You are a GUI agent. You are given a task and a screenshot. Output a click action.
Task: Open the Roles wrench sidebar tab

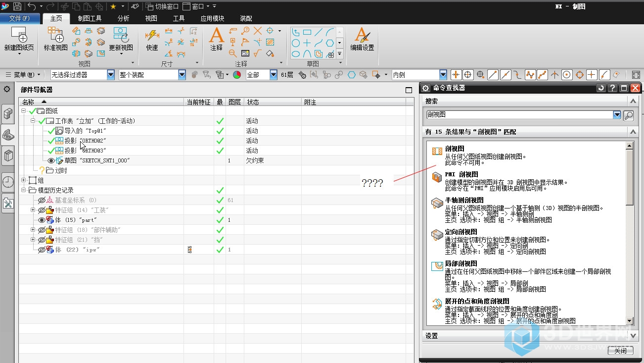coord(8,204)
